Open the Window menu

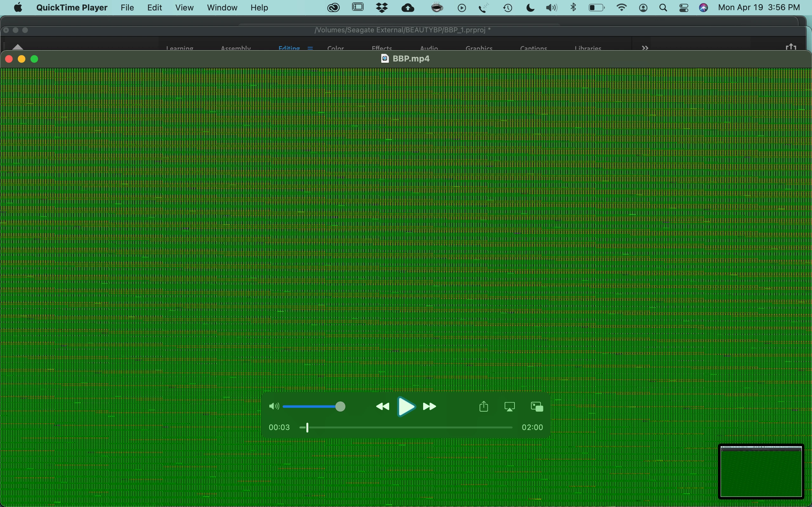[x=222, y=7]
